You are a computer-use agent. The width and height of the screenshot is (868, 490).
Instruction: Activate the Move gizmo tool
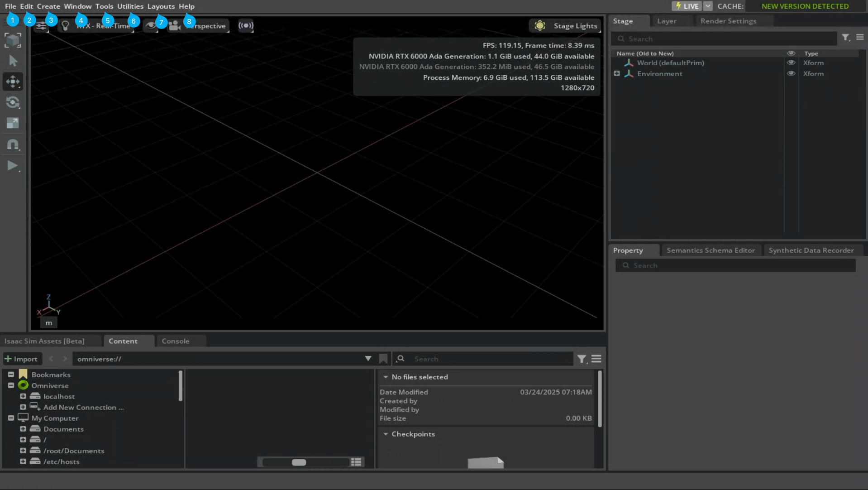pos(13,82)
